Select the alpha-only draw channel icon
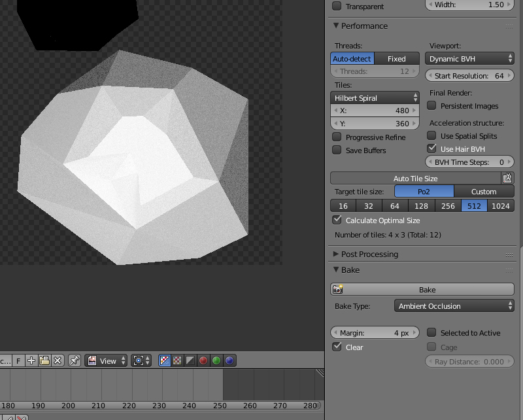The width and height of the screenshot is (523, 420). tap(178, 360)
